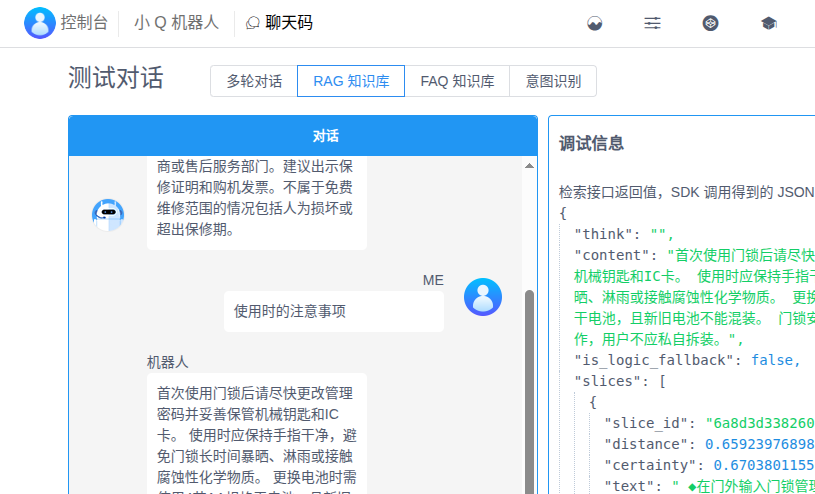This screenshot has height=494, width=815.
Task: Open the graduation cap tutorial icon
Action: pos(769,23)
